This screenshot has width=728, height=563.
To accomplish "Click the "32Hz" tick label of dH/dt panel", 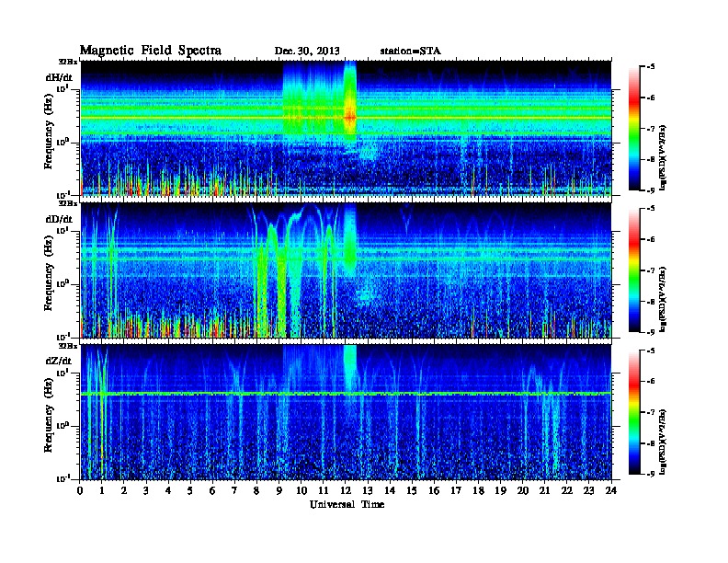I will [68, 62].
